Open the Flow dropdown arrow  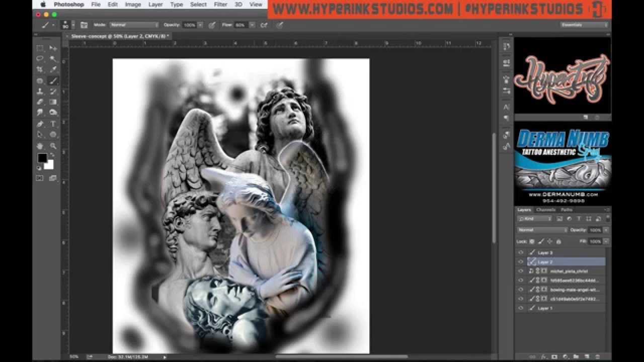[x=252, y=25]
